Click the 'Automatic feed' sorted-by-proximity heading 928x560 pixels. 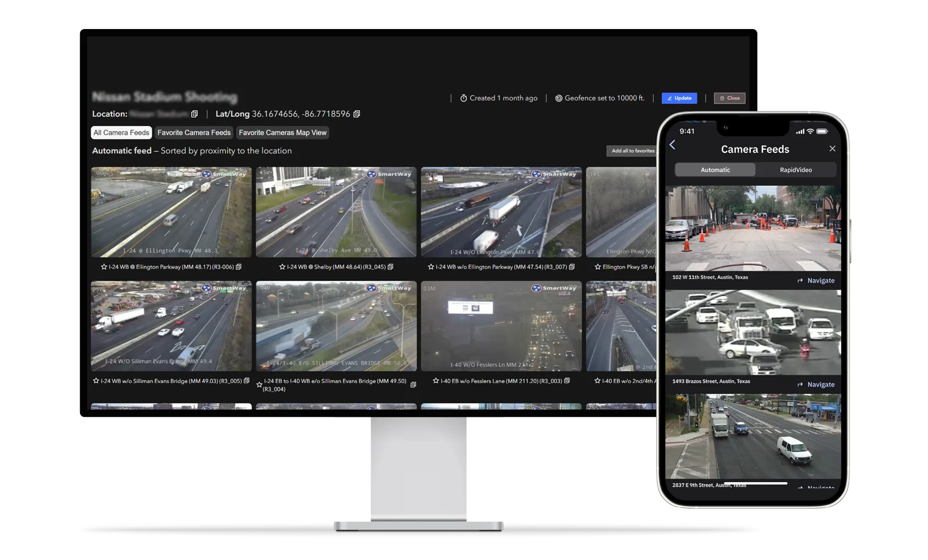pos(192,151)
